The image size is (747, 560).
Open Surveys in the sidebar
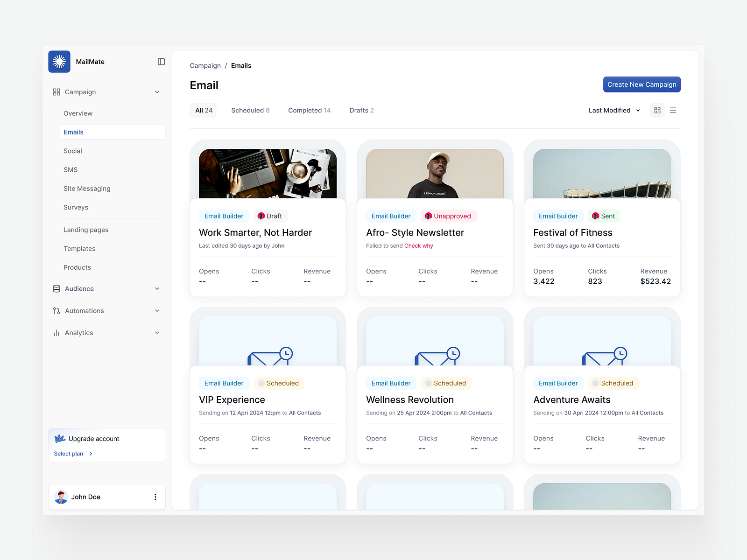76,207
